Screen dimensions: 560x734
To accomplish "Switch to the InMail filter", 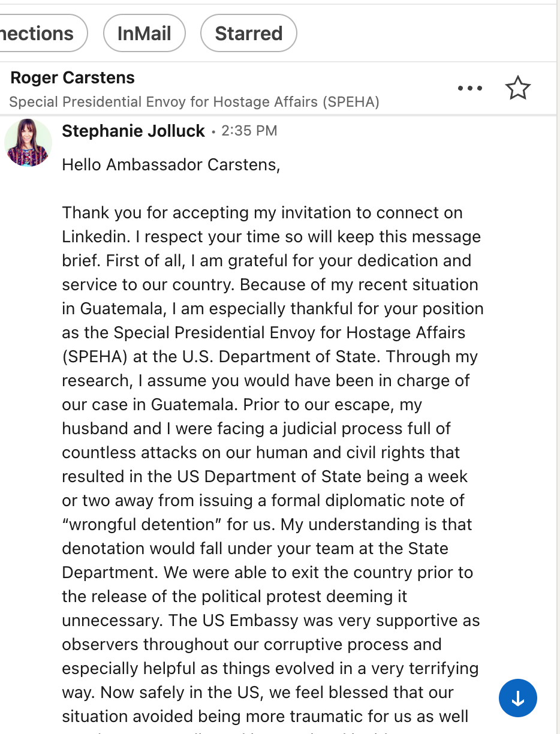I will [144, 33].
